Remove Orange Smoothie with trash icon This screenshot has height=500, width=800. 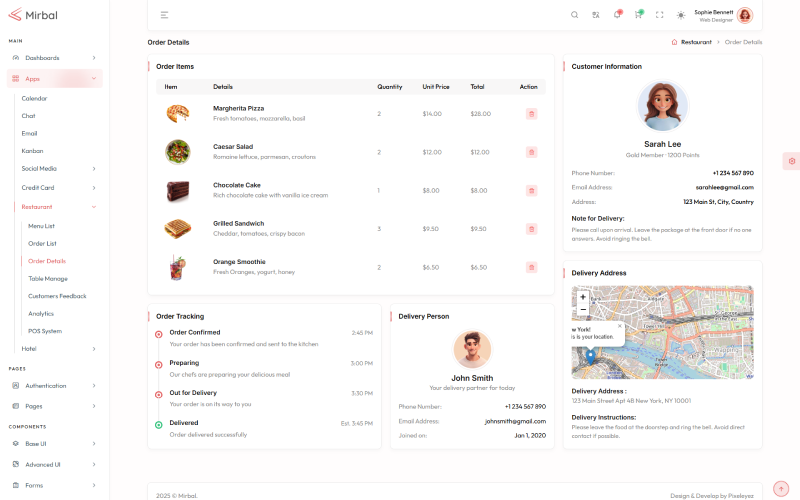(x=531, y=267)
